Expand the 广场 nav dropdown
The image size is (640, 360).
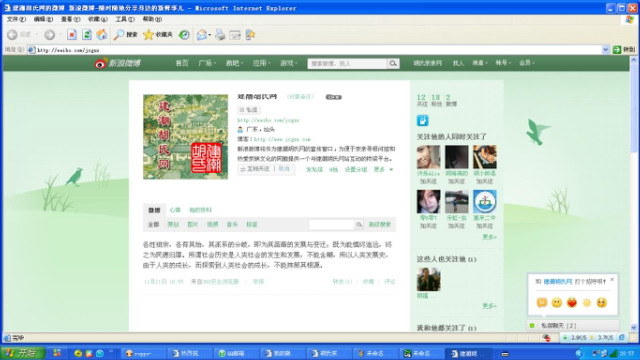tap(215, 63)
